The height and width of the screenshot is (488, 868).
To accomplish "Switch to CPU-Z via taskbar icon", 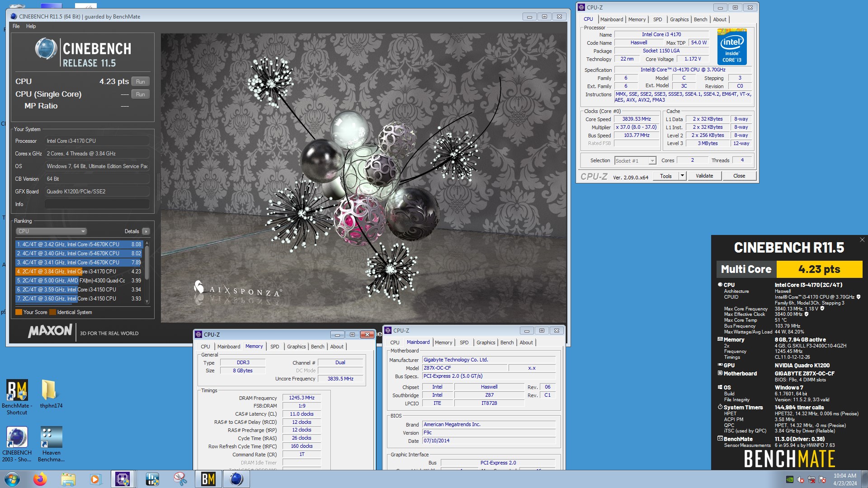I will coord(123,479).
